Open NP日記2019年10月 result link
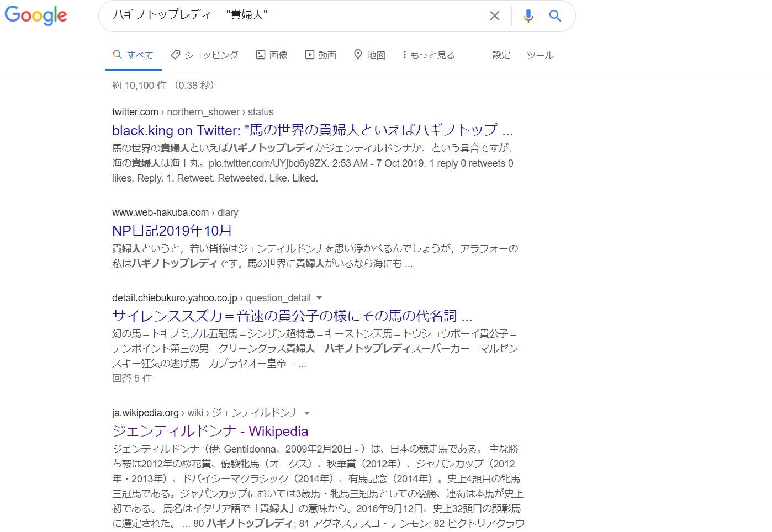 point(172,231)
